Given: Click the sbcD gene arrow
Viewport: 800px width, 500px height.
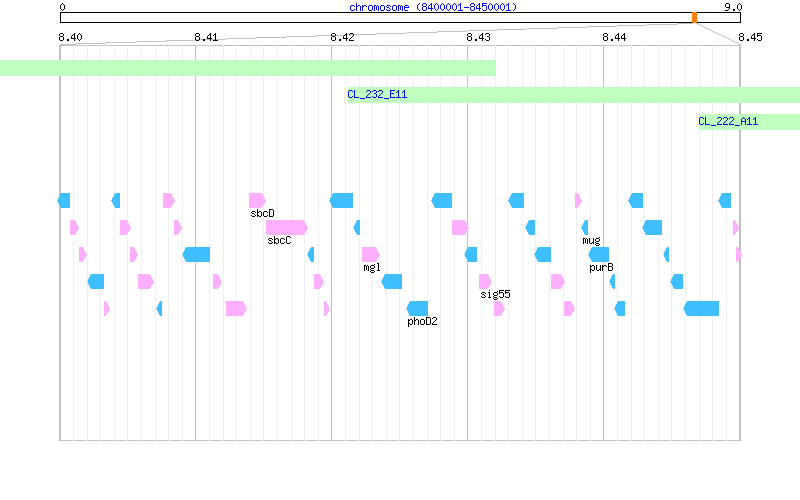Looking at the screenshot, I should (257, 201).
